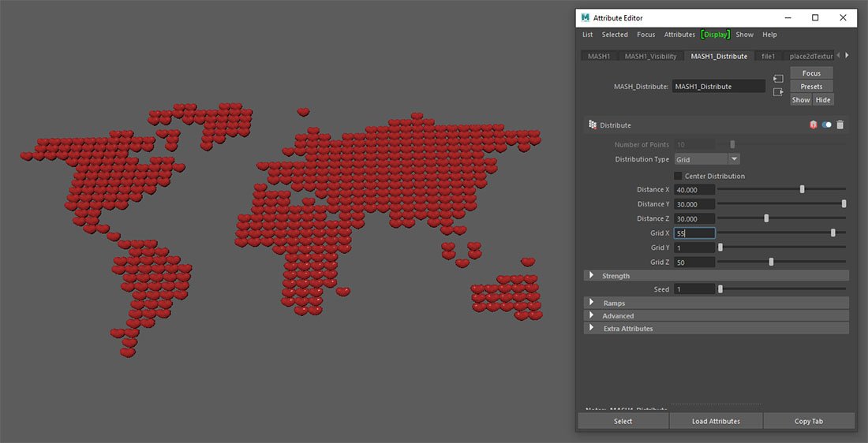Click the Maya logo in Attribute Editor title bar
The width and height of the screenshot is (868, 443).
coord(586,17)
